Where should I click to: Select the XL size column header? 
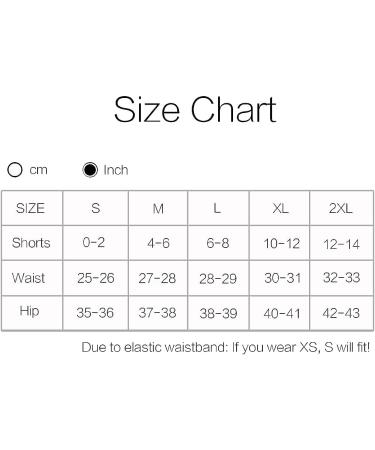[280, 208]
